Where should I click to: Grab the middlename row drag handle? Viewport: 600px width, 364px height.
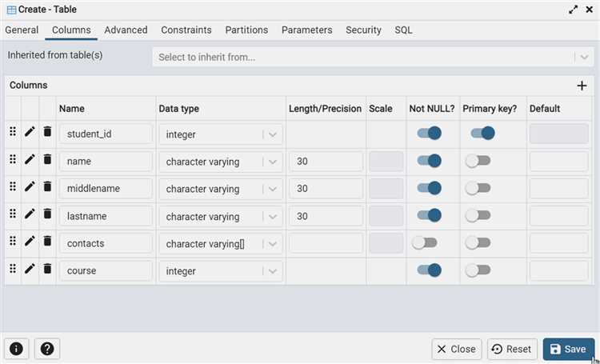click(x=13, y=186)
